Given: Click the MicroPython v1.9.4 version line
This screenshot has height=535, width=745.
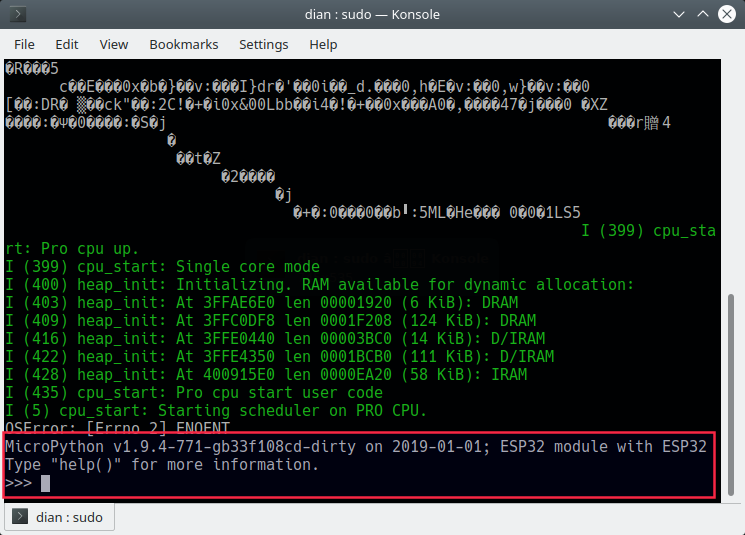Looking at the screenshot, I should coord(355,446).
